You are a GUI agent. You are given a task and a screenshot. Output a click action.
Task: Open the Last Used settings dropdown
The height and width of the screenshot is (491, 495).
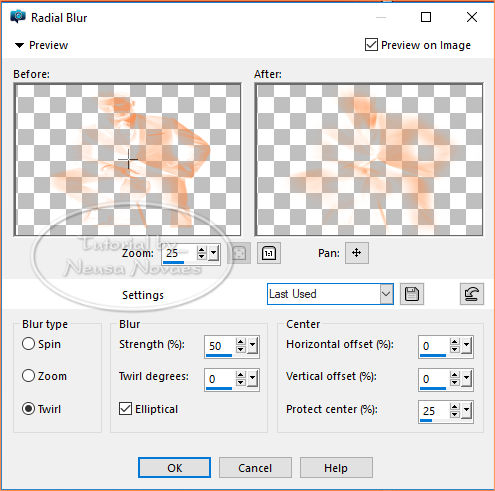click(386, 294)
